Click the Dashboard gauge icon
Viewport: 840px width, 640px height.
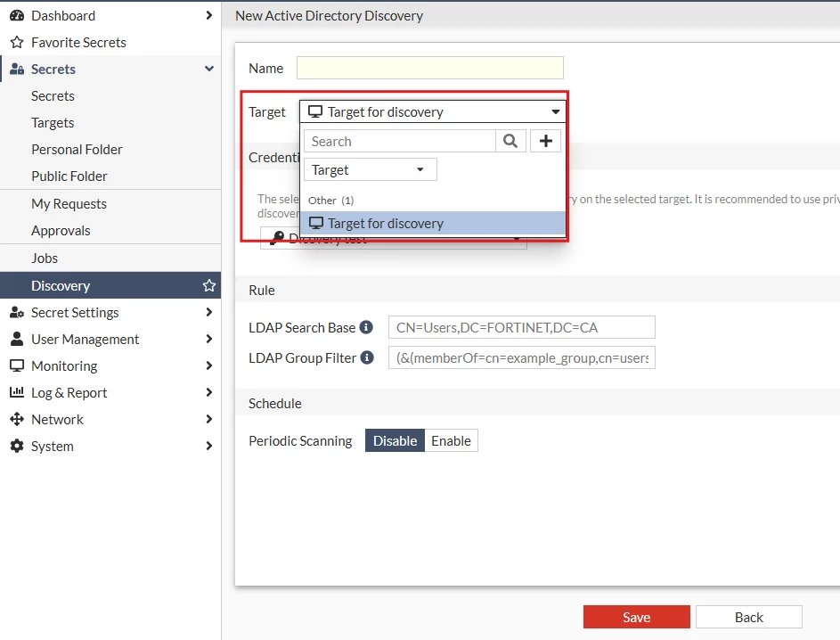tap(17, 15)
